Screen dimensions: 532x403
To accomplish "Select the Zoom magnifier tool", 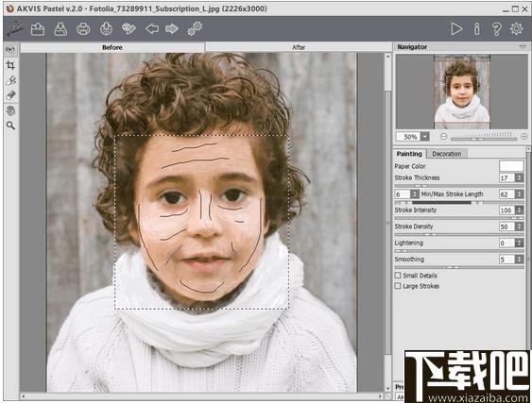I will (10, 126).
